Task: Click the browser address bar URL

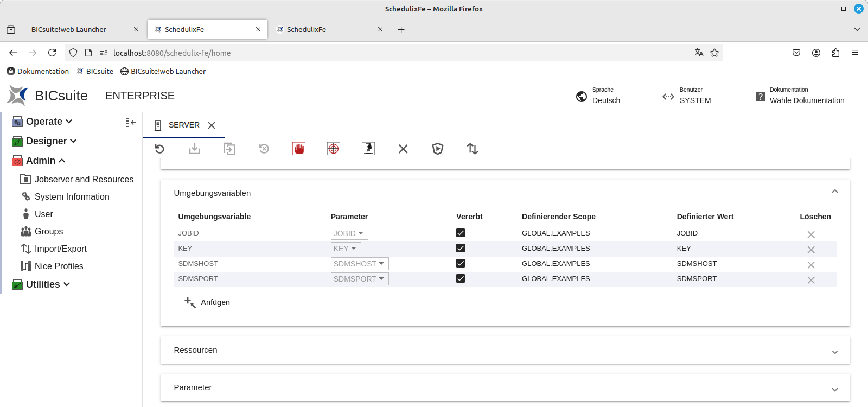Action: point(172,53)
